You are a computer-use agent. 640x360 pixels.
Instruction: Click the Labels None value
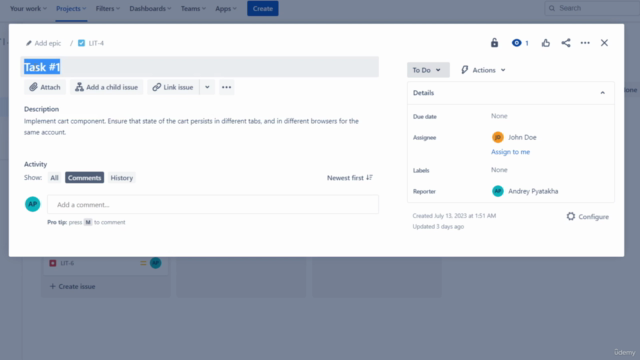[499, 170]
